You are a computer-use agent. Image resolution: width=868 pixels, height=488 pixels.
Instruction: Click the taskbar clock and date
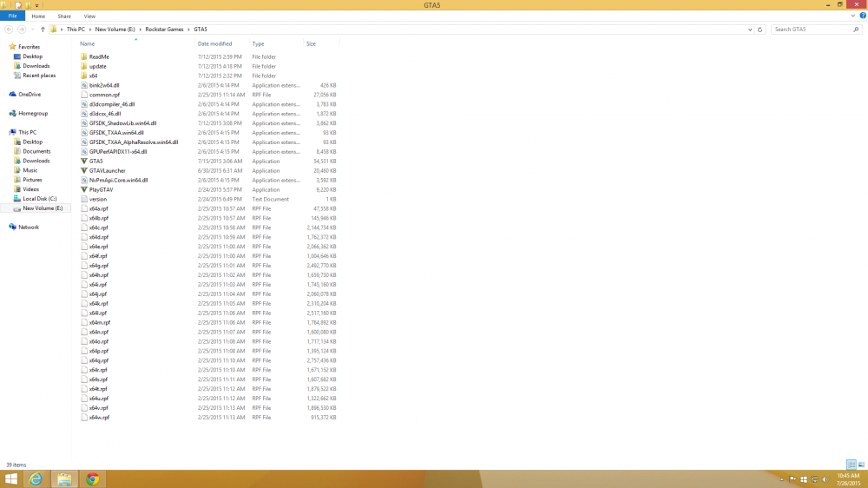click(847, 479)
